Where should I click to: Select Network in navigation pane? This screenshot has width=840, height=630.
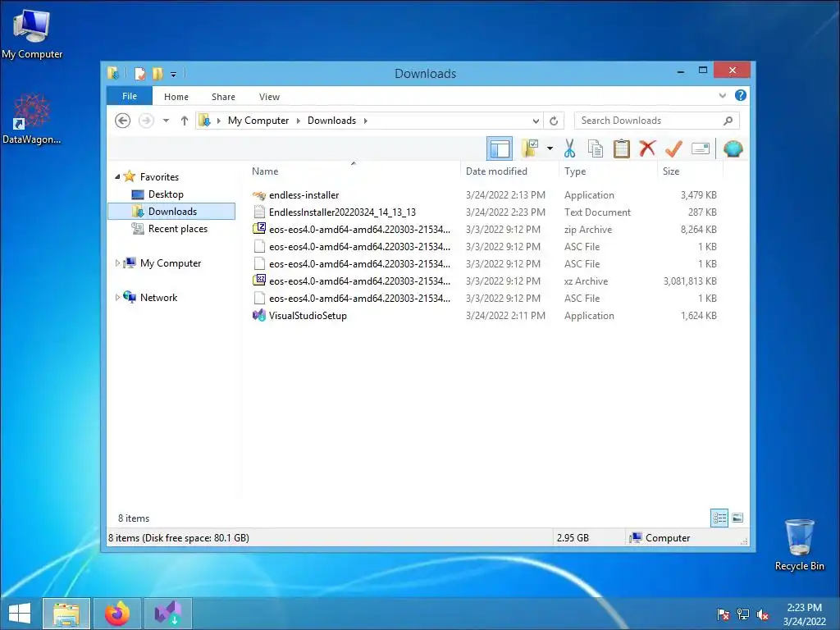tap(158, 297)
